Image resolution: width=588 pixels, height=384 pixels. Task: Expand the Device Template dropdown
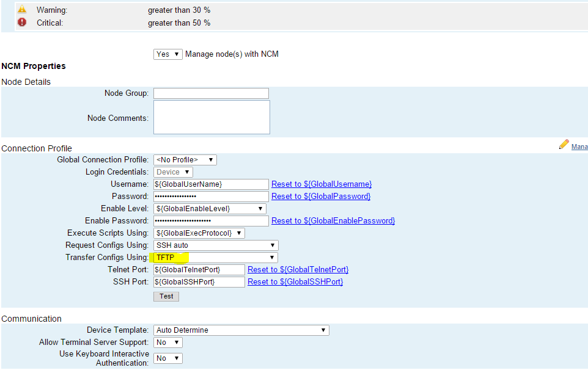(x=241, y=330)
